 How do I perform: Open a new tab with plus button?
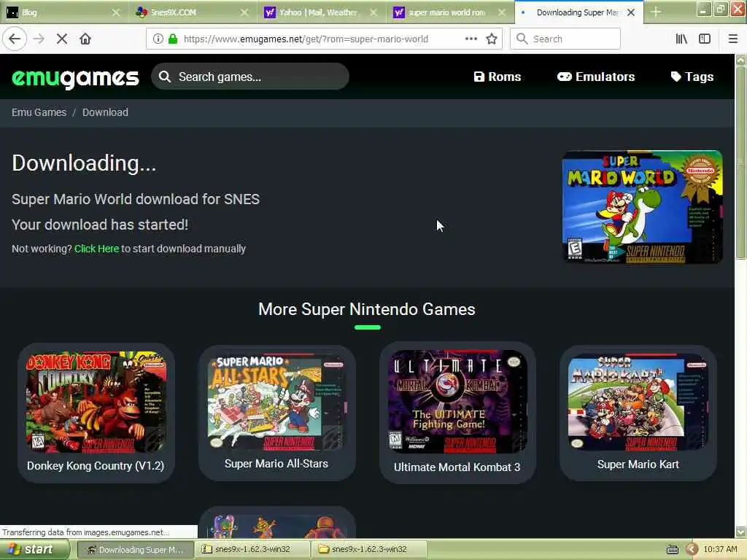[x=656, y=12]
